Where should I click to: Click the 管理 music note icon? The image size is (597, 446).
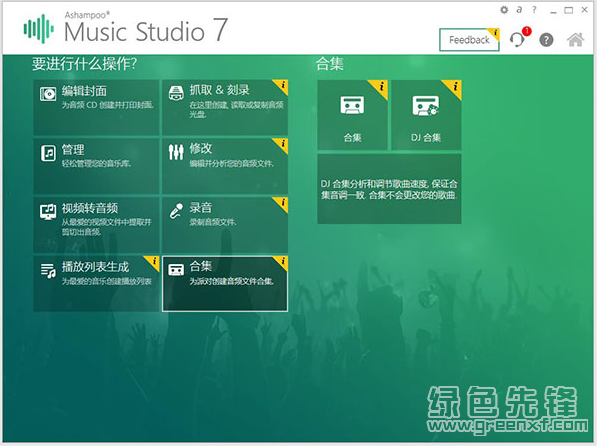(48, 153)
